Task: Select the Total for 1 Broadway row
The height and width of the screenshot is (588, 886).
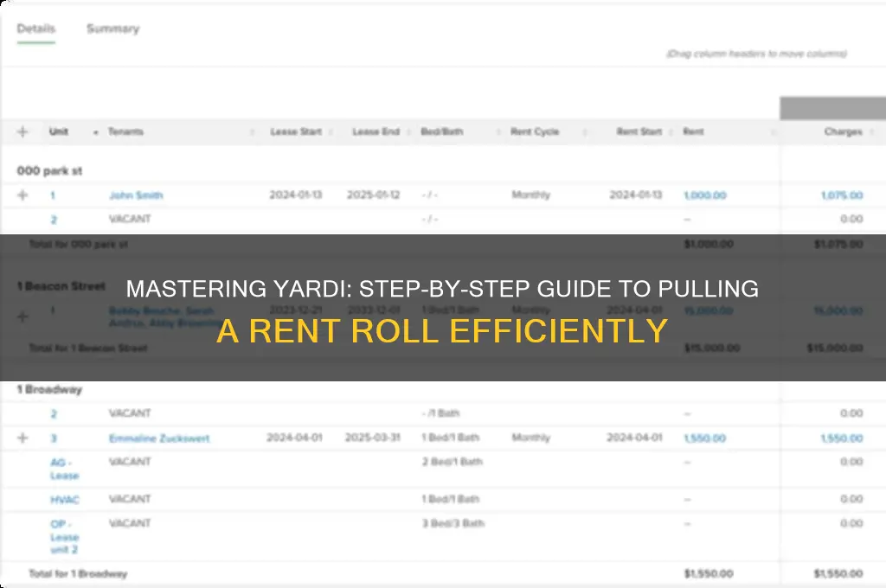Action: point(443,573)
